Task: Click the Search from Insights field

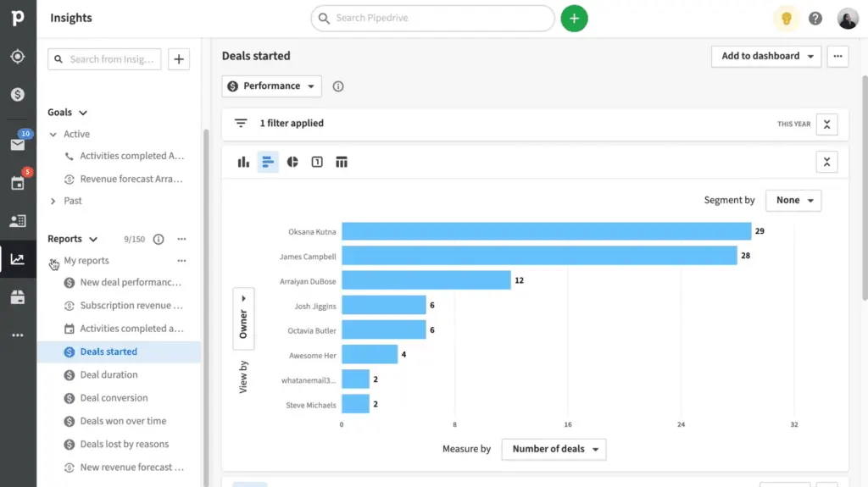Action: [104, 59]
